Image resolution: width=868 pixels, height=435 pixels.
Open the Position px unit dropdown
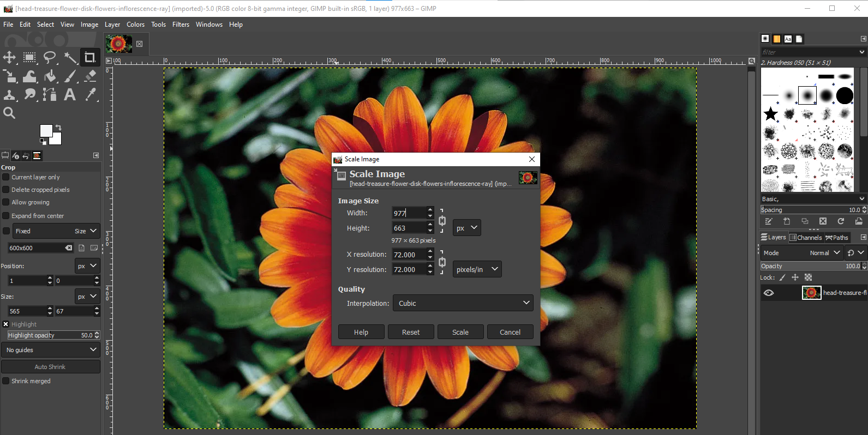[87, 266]
